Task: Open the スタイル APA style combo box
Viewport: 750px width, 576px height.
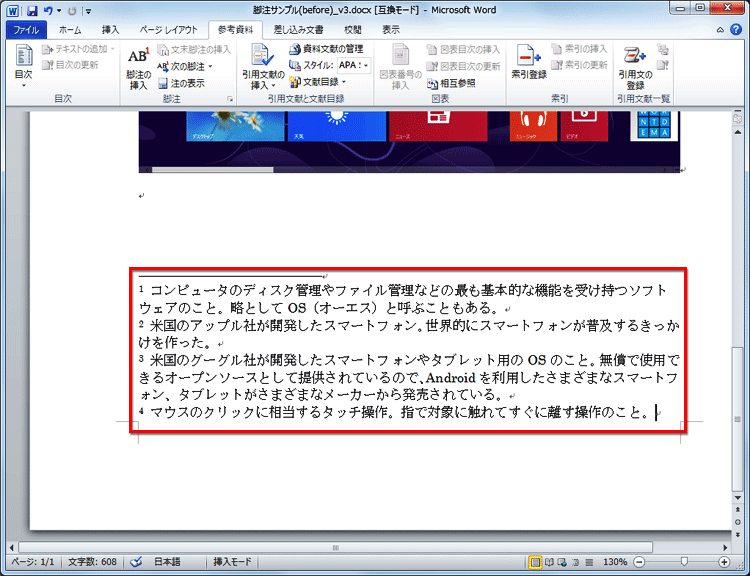Action: pyautogui.click(x=354, y=65)
